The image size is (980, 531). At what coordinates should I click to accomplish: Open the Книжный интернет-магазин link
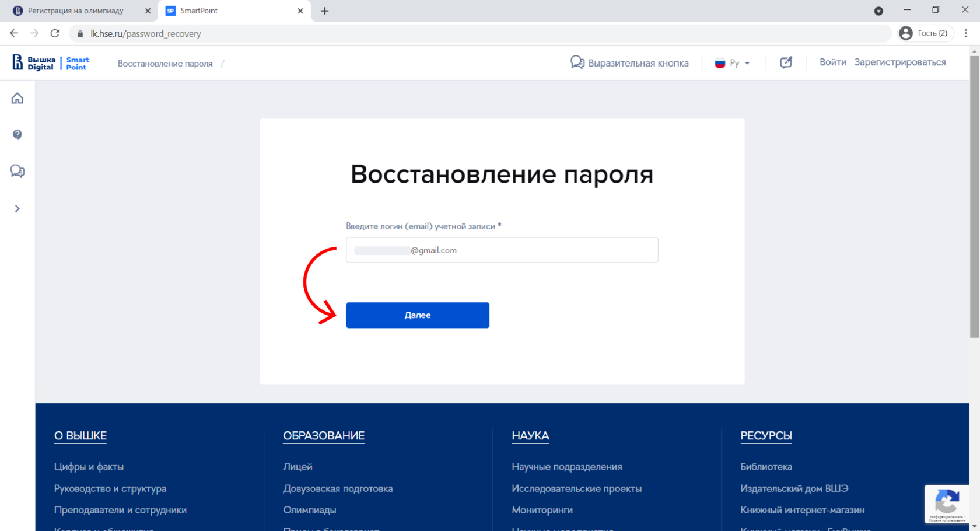point(802,510)
